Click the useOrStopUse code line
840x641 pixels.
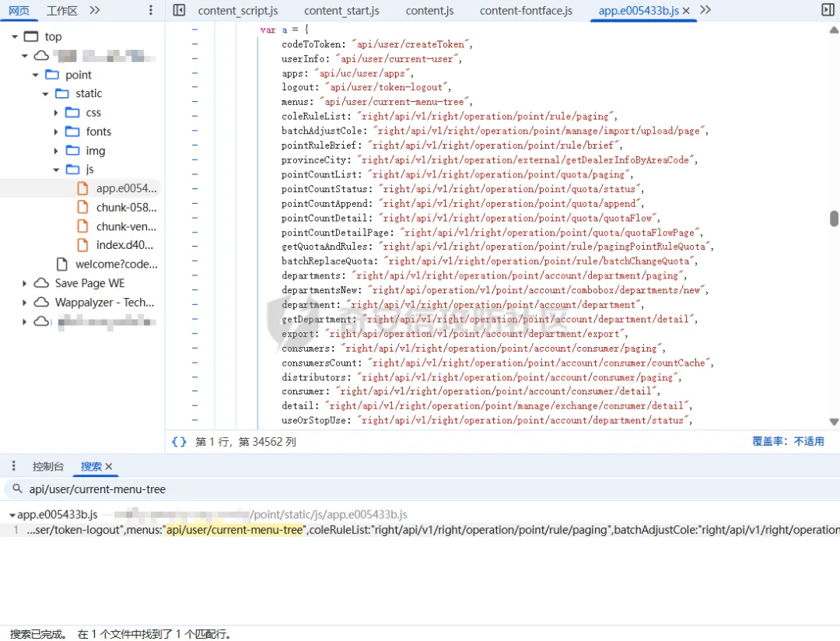487,420
